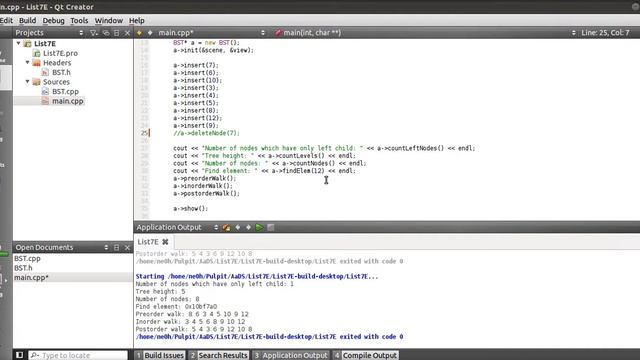Re-run the application with green play button

(259, 227)
